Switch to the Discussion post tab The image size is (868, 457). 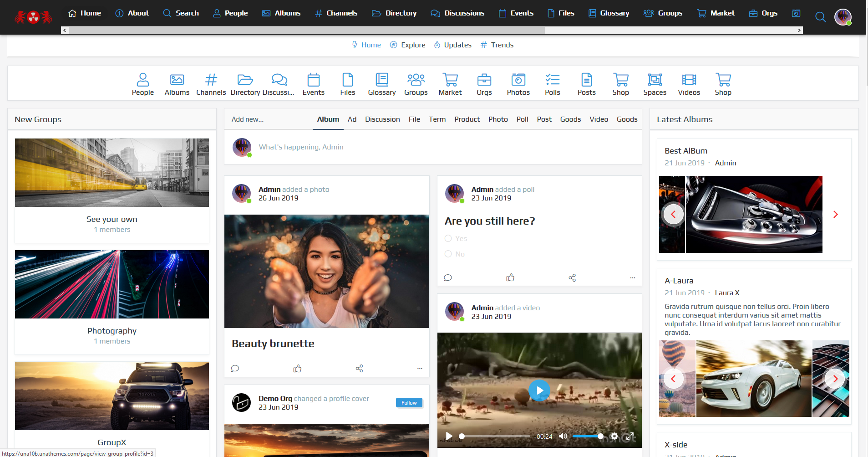[x=382, y=119]
